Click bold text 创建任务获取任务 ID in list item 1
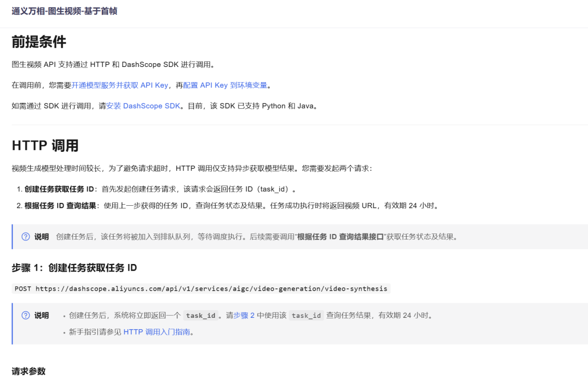This screenshot has width=588, height=381. (x=59, y=189)
